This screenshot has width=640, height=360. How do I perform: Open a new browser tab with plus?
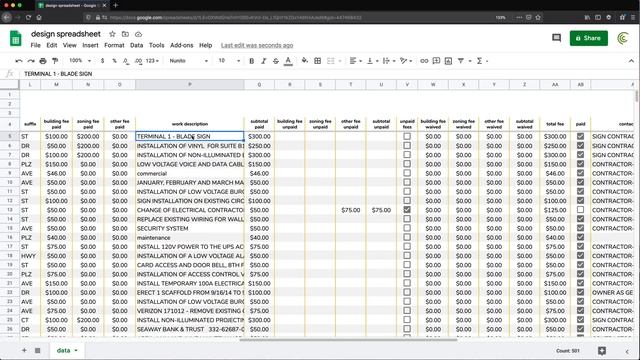(x=116, y=5)
